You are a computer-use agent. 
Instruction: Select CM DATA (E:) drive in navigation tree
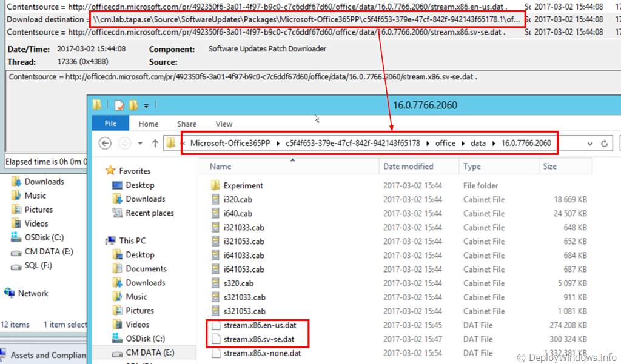pyautogui.click(x=149, y=352)
